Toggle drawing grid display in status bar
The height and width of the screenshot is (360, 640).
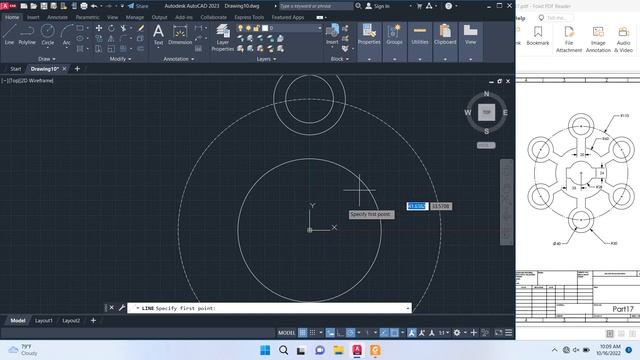coord(302,333)
